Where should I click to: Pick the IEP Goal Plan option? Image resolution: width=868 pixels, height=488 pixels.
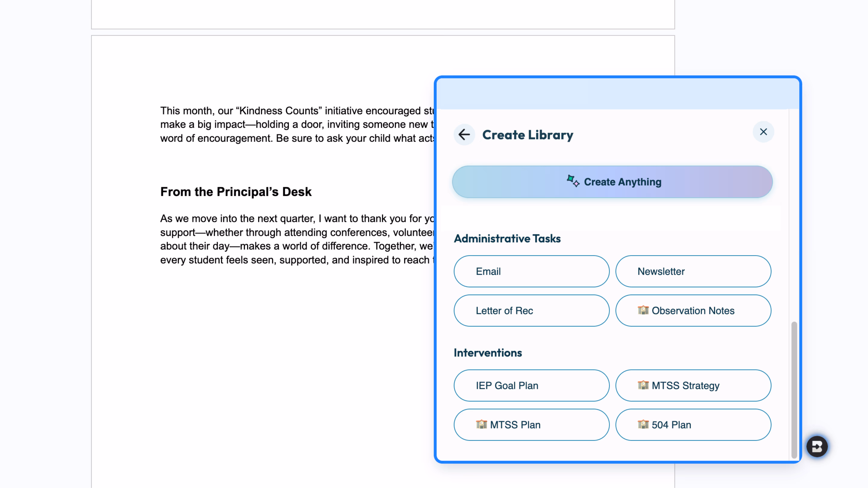click(531, 385)
